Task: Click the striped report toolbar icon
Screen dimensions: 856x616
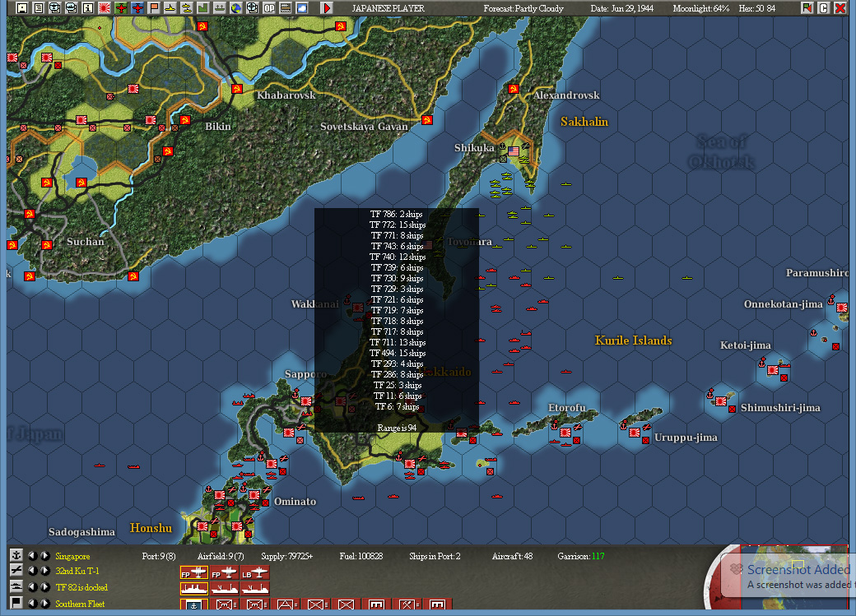Action: tap(286, 7)
